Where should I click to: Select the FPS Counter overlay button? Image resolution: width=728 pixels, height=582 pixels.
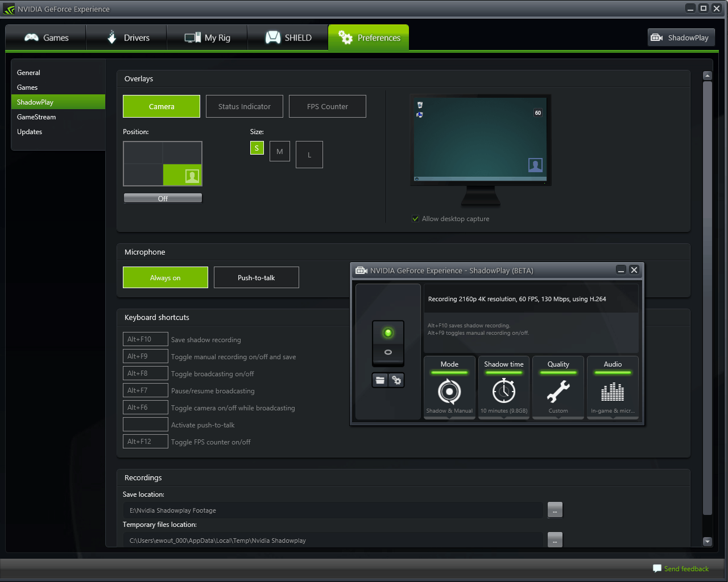(327, 106)
